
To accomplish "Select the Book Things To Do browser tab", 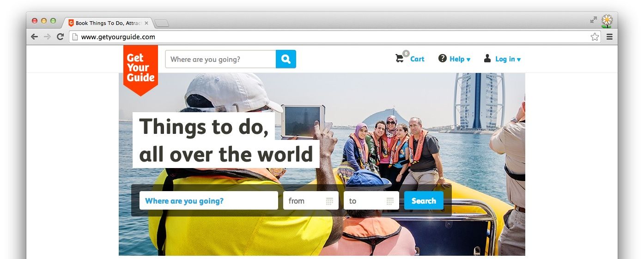I will pyautogui.click(x=108, y=23).
